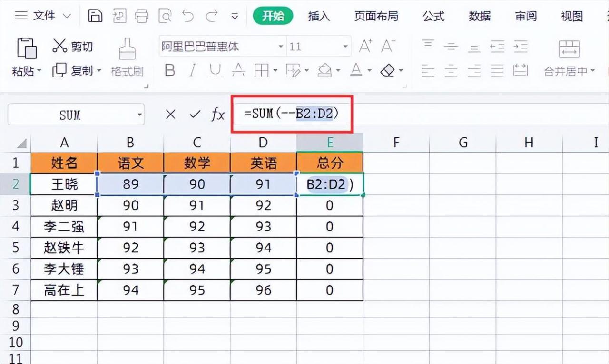Expand the 合并居中 dropdown arrow
Screen dimensions: 609x364
pyautogui.click(x=593, y=71)
